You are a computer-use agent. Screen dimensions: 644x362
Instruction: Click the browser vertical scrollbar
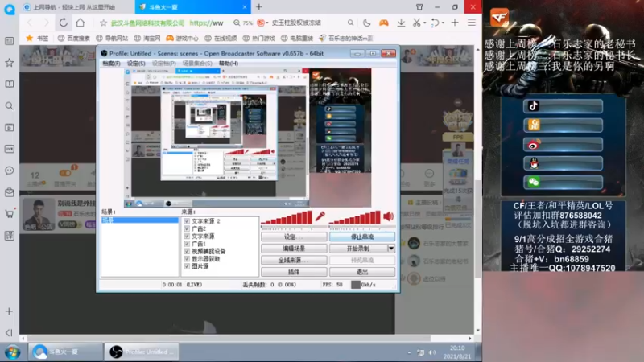(x=477, y=228)
